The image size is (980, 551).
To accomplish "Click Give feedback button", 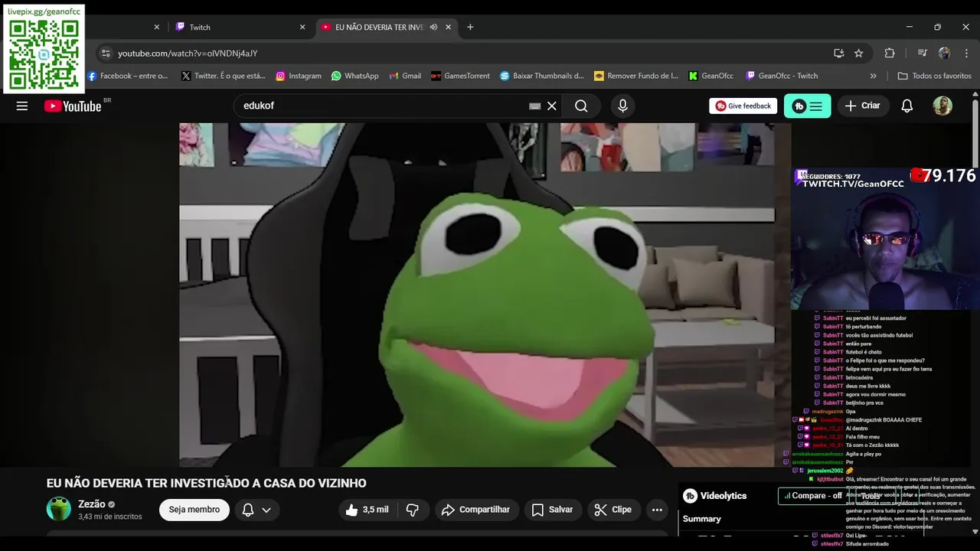I will (743, 106).
